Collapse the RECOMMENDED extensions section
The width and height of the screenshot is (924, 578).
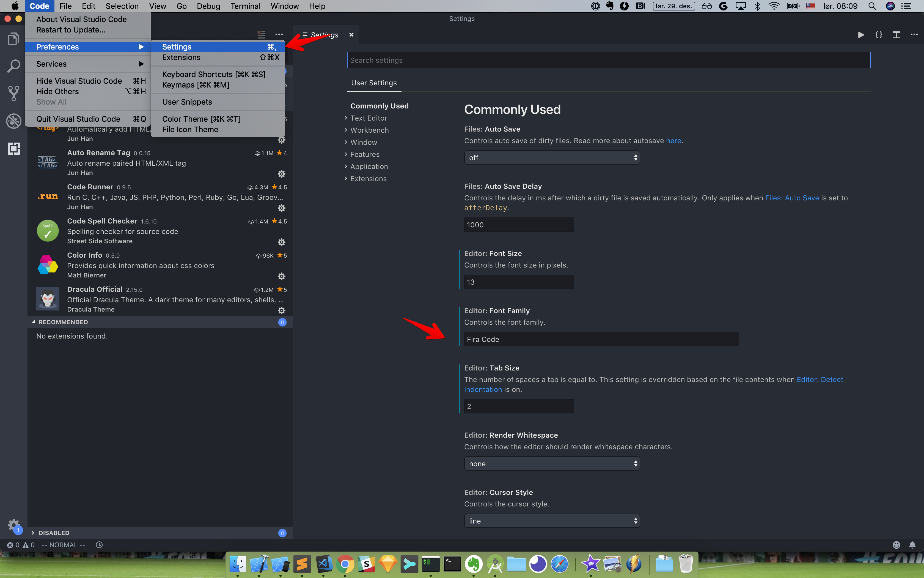click(x=160, y=322)
